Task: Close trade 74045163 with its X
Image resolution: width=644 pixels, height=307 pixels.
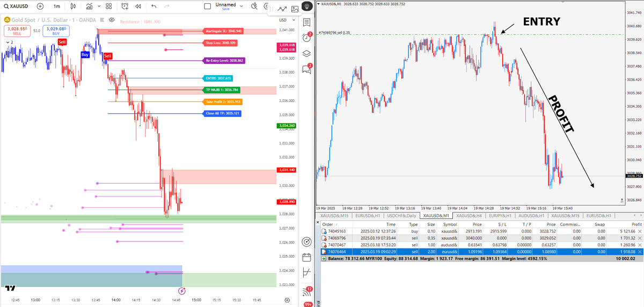Action: [x=639, y=231]
